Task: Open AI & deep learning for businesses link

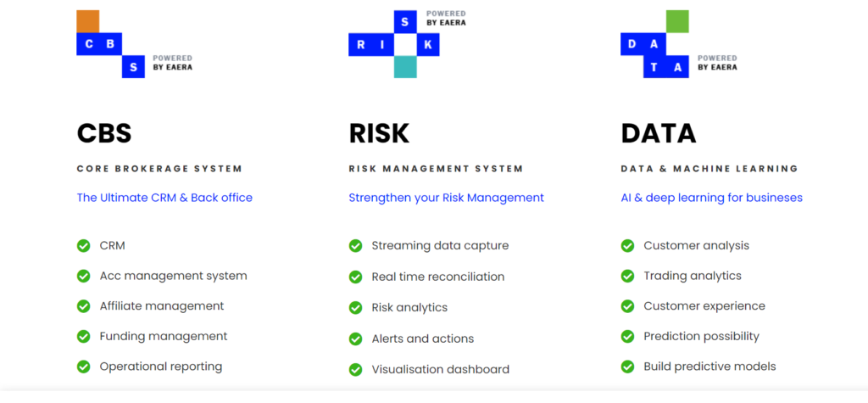Action: tap(711, 198)
